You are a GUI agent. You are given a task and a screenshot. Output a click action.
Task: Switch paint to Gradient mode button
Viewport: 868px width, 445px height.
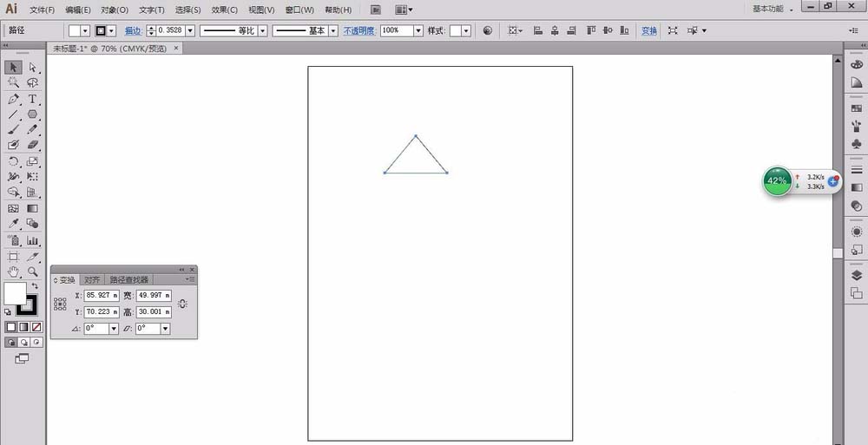[x=23, y=327]
